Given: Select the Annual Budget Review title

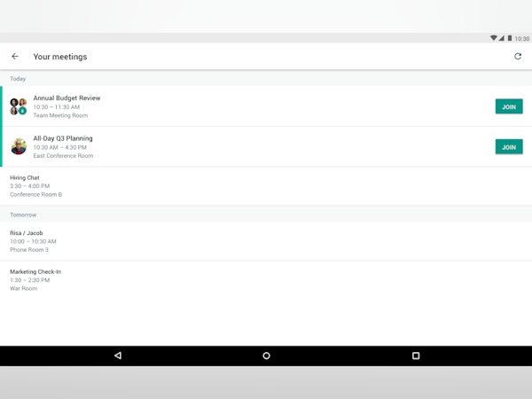Looking at the screenshot, I should [66, 98].
